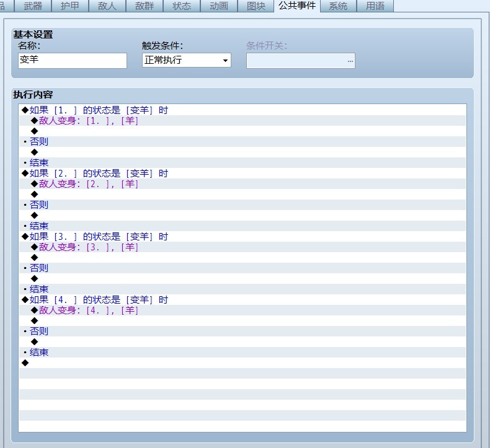Select the 否则 line under the [2. ] condition
The width and height of the screenshot is (490, 448).
[243, 205]
